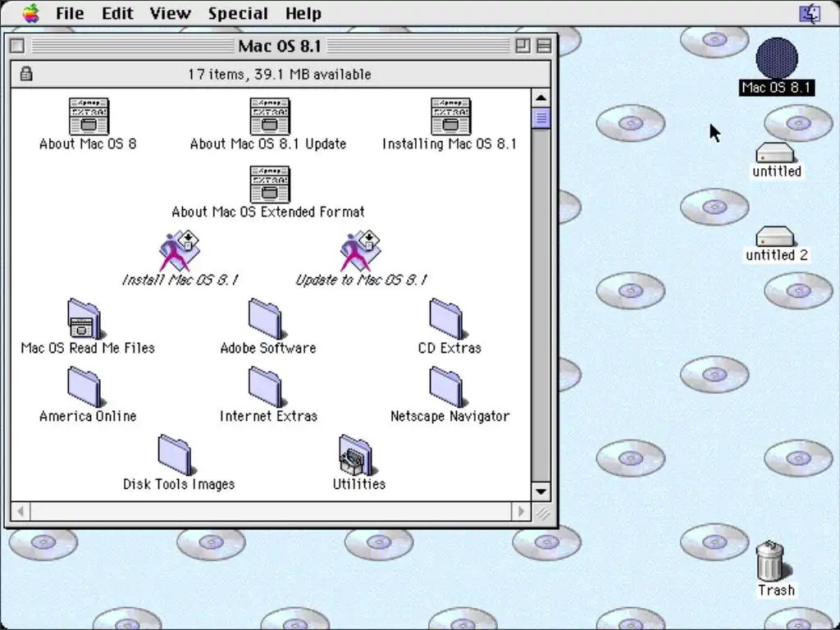
Task: Click the CD Extras folder name label
Action: pos(450,348)
